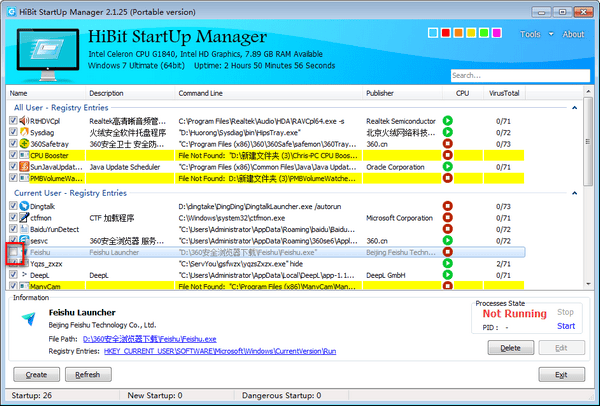Sort list by the Publisher column header
Screen dimensions: 600x406
tap(380, 93)
